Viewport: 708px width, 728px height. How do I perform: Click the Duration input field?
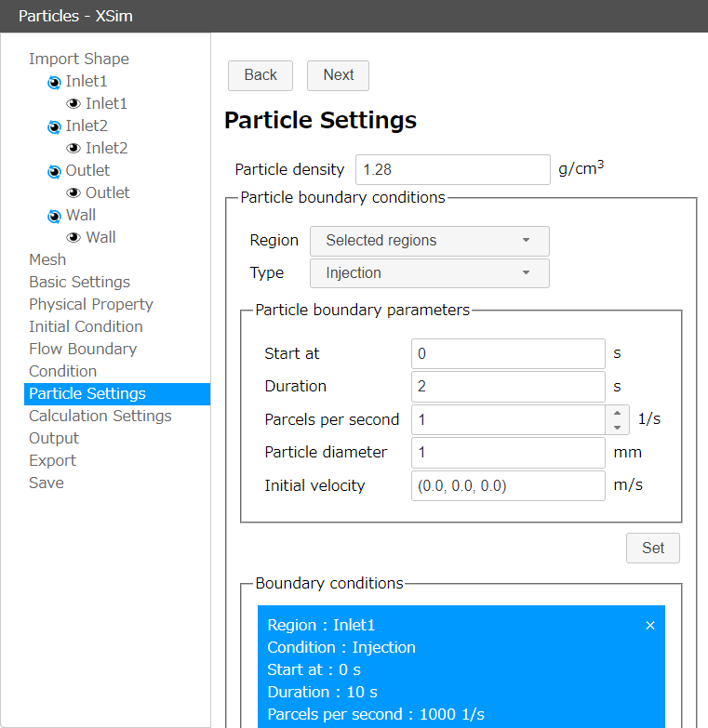[508, 386]
